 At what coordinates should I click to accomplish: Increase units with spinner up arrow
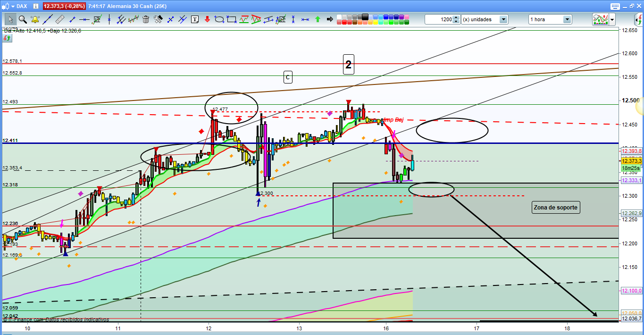click(456, 17)
